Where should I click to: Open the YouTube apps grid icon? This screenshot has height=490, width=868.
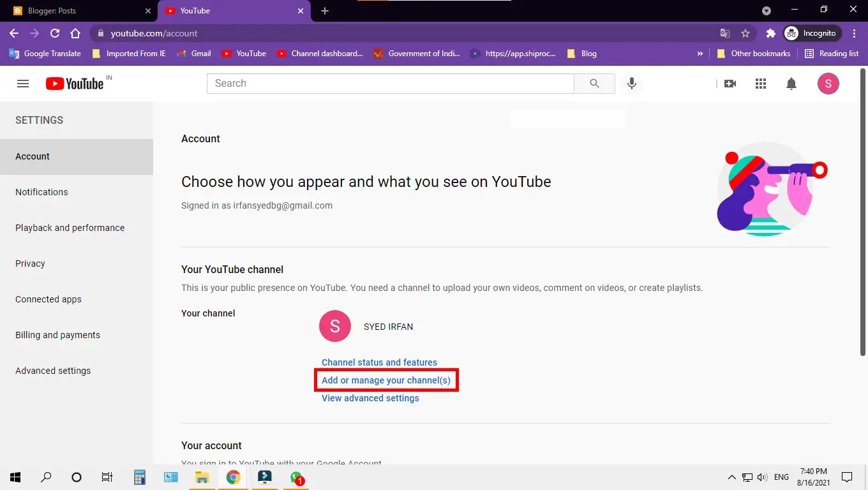[x=761, y=84]
